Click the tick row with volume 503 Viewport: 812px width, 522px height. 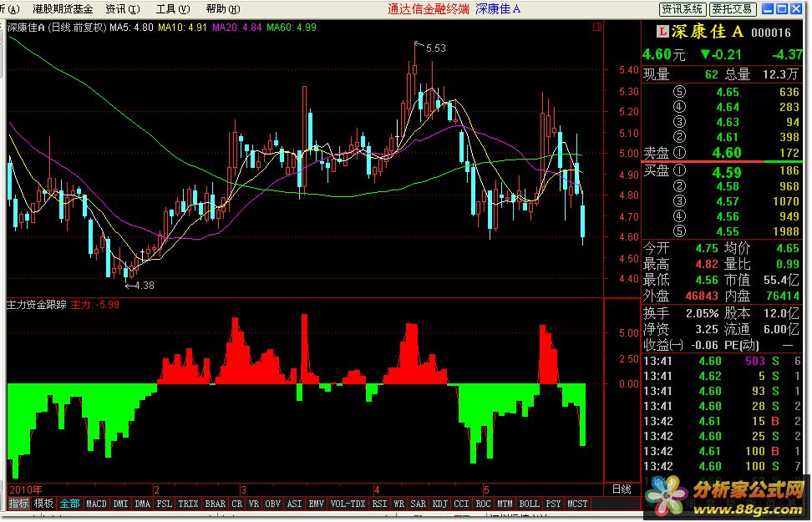722,361
